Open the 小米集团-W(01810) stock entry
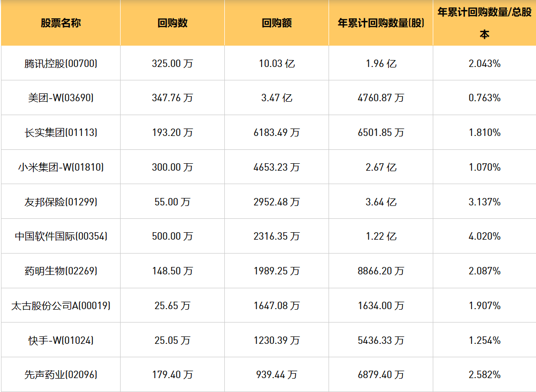 [x=61, y=167]
